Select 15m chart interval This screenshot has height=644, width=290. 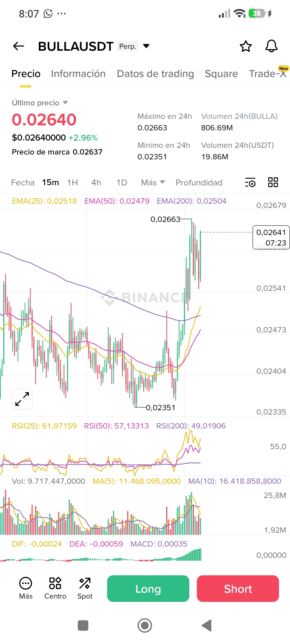pyautogui.click(x=50, y=182)
